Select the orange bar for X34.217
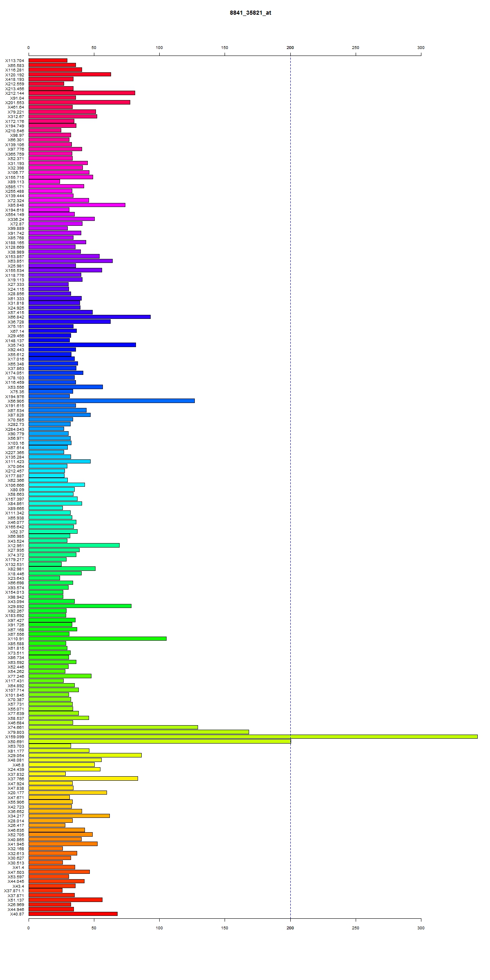Viewport: 490px width, 980px height. pos(69,816)
